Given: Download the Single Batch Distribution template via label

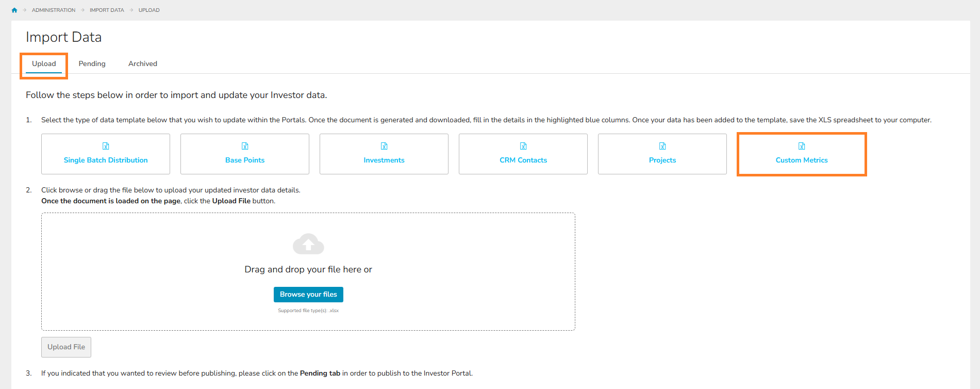Looking at the screenshot, I should tap(106, 160).
